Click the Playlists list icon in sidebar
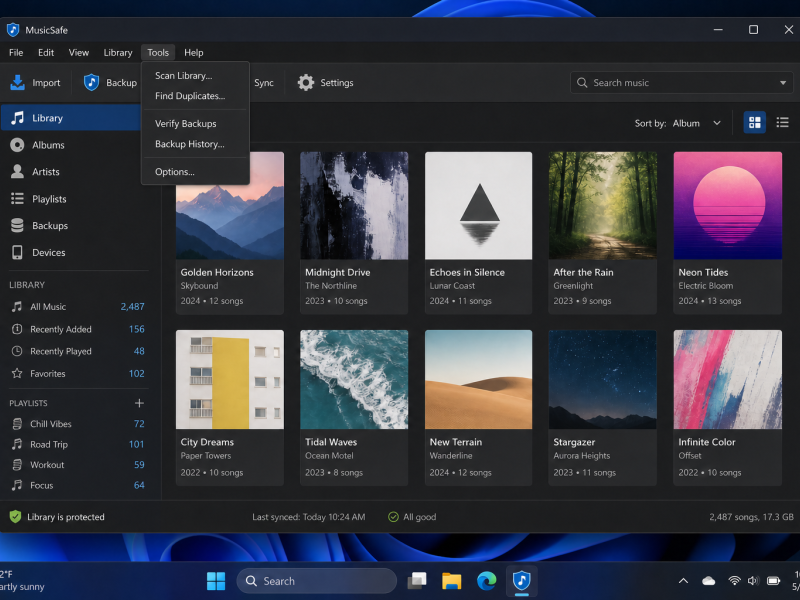Image resolution: width=800 pixels, height=600 pixels. tap(17, 198)
